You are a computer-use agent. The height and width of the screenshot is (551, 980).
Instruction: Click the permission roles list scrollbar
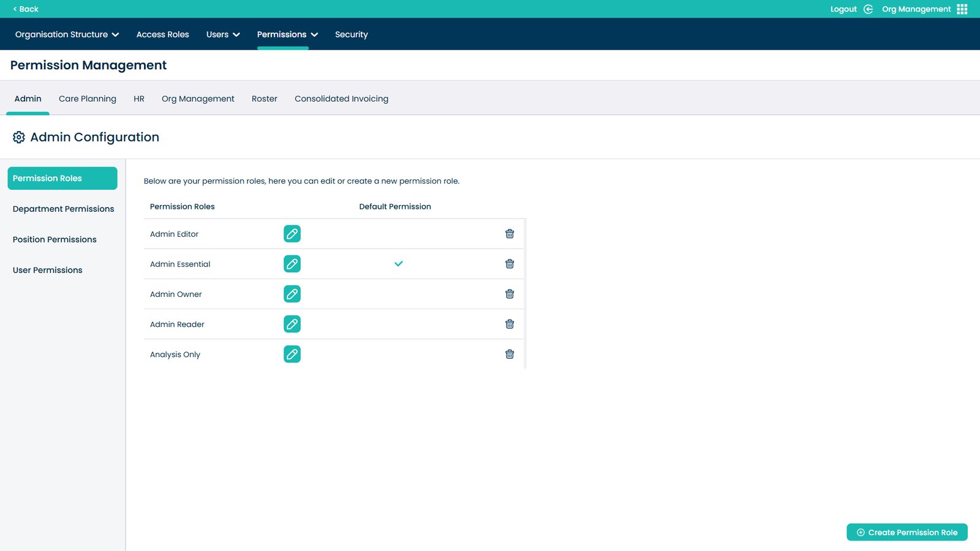[525, 293]
